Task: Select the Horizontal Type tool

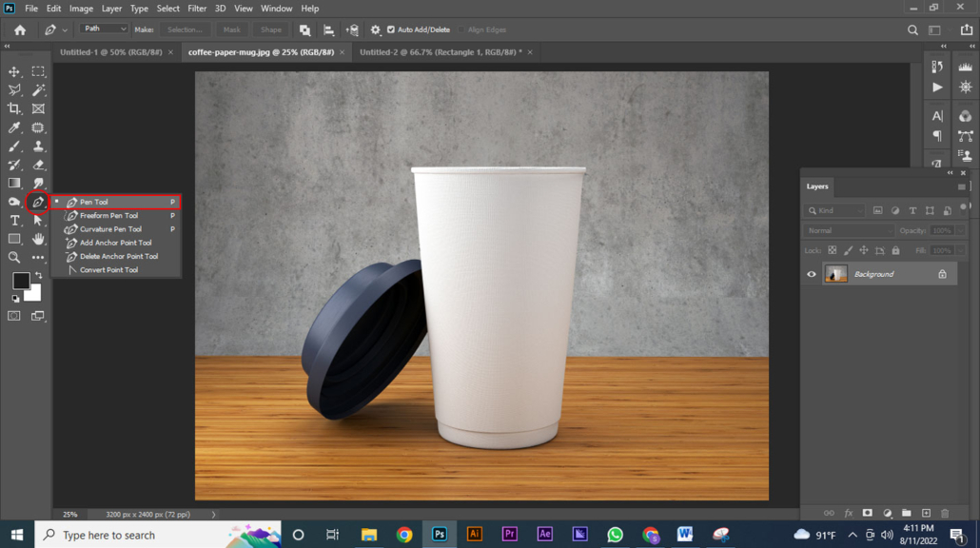Action: pos(14,221)
